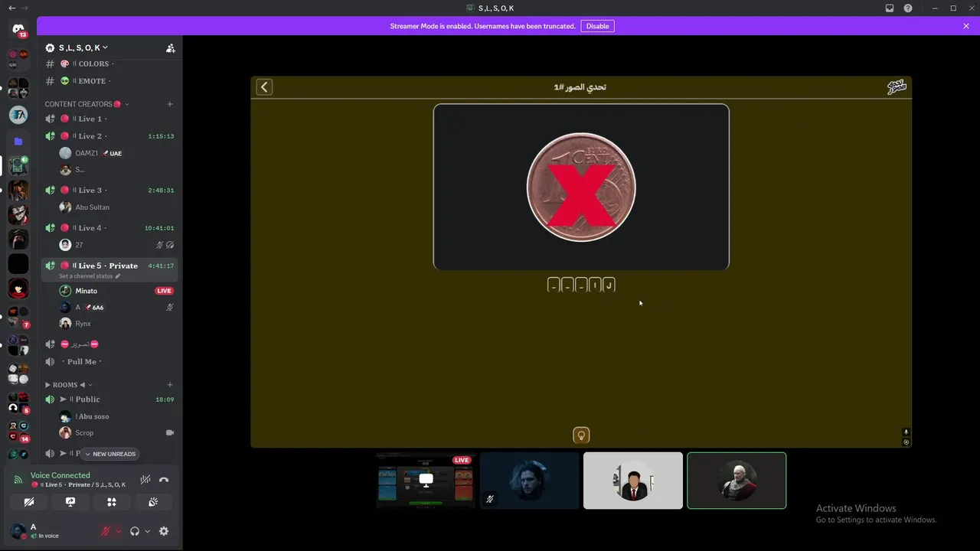Select user Rynx in Live 5

(x=109, y=324)
